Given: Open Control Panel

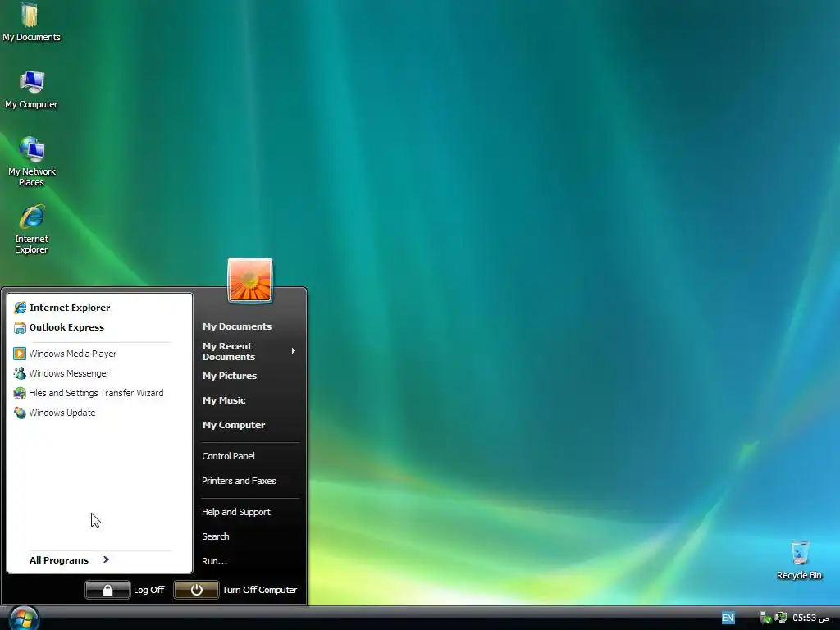Looking at the screenshot, I should point(228,456).
